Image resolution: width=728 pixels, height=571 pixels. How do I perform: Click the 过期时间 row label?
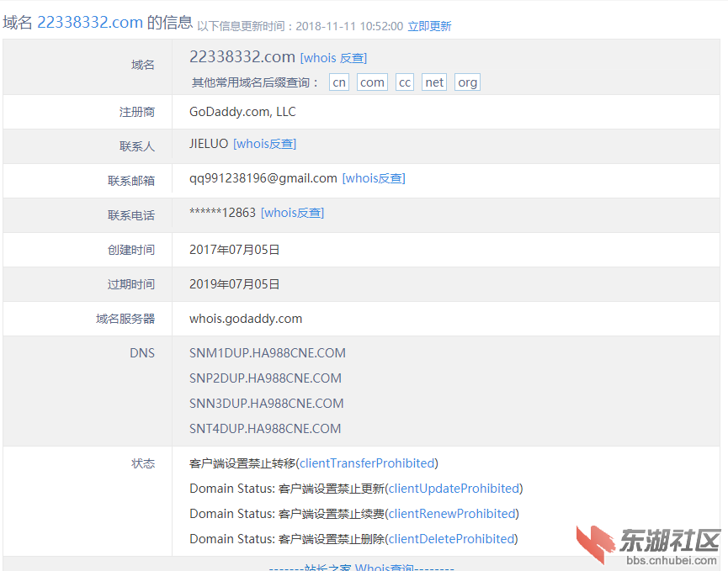pos(131,284)
